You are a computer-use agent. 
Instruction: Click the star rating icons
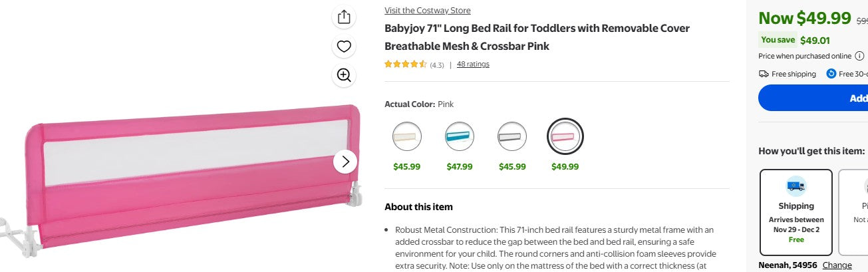pyautogui.click(x=405, y=65)
